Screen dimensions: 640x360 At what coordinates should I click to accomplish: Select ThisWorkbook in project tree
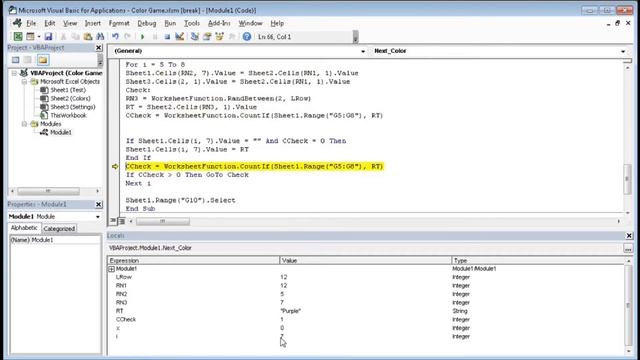[x=68, y=116]
